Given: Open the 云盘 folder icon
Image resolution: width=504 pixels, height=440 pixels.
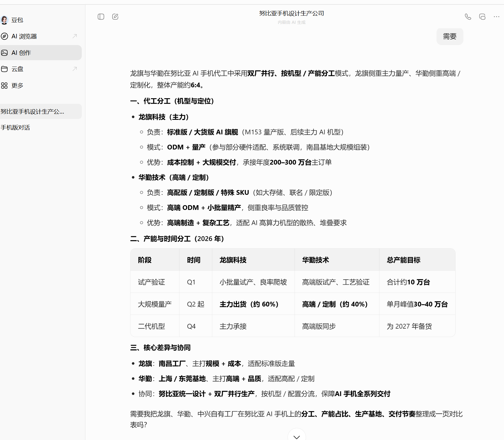Looking at the screenshot, I should [x=4, y=69].
